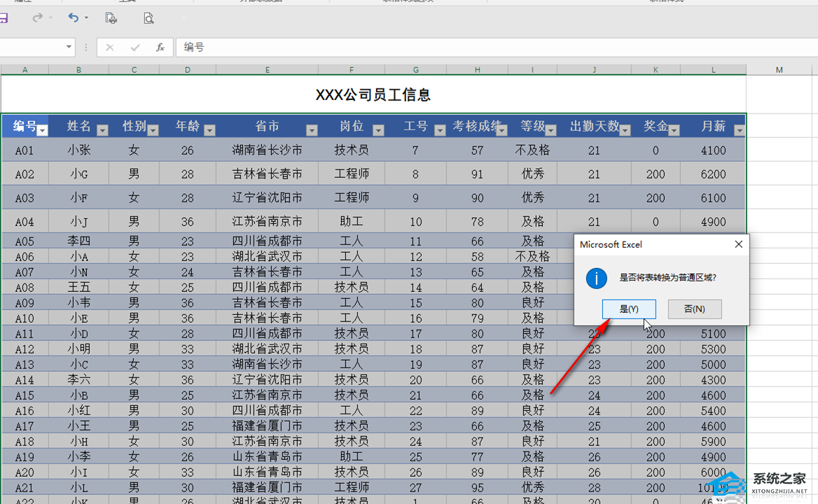818x504 pixels.
Task: Select the XXX公司员工信息 title cell
Action: pyautogui.click(x=373, y=94)
